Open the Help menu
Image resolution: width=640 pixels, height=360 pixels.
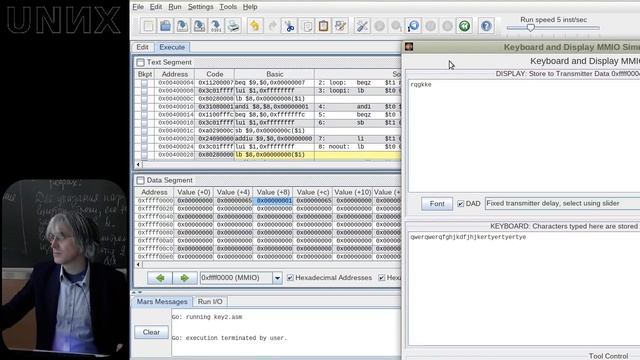(250, 7)
